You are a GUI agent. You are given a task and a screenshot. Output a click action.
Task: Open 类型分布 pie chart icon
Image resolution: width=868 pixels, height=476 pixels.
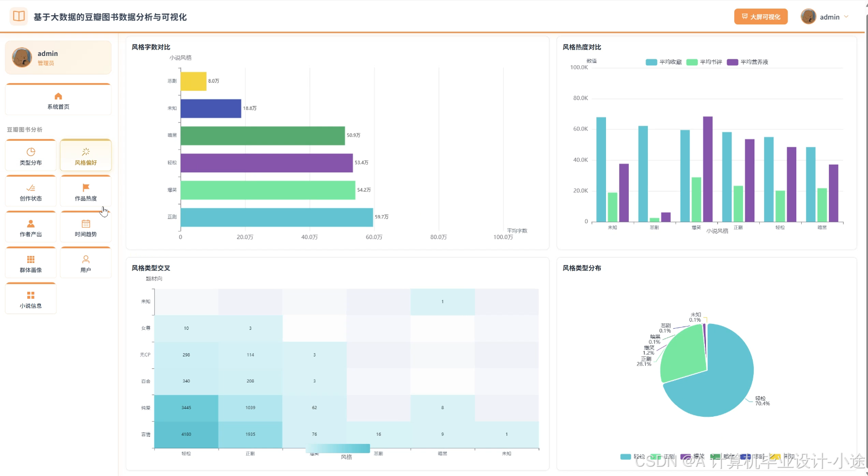pos(31,152)
